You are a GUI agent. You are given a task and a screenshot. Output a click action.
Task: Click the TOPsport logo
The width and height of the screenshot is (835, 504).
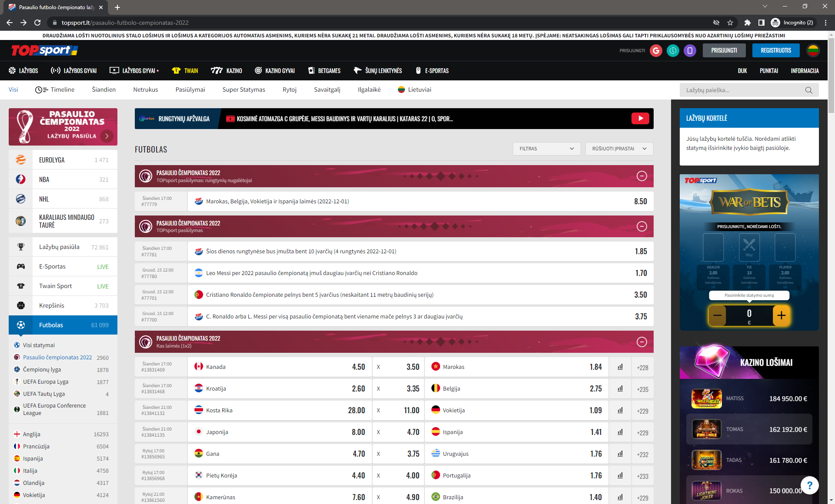click(44, 50)
